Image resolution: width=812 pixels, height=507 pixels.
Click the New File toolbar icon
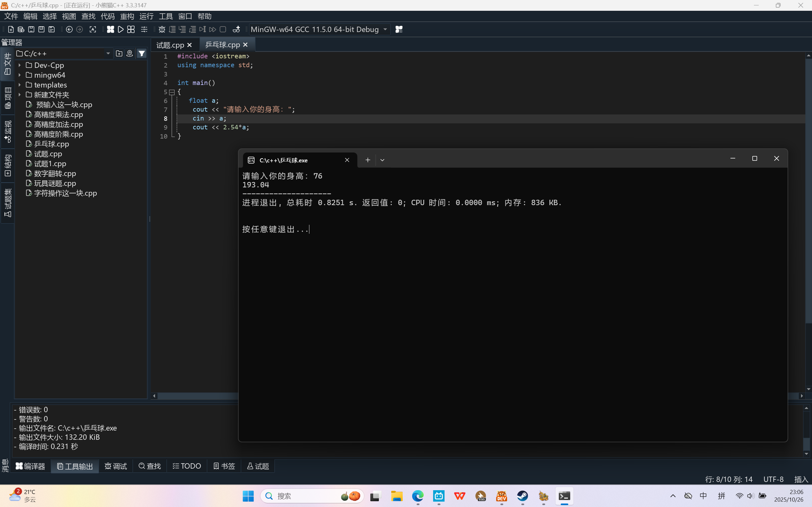point(11,29)
